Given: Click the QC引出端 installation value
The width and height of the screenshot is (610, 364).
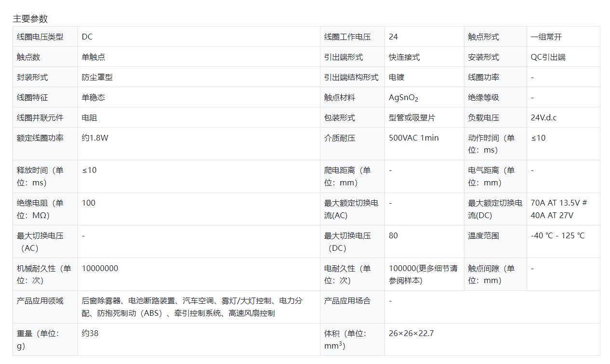Looking at the screenshot, I should (548, 57).
